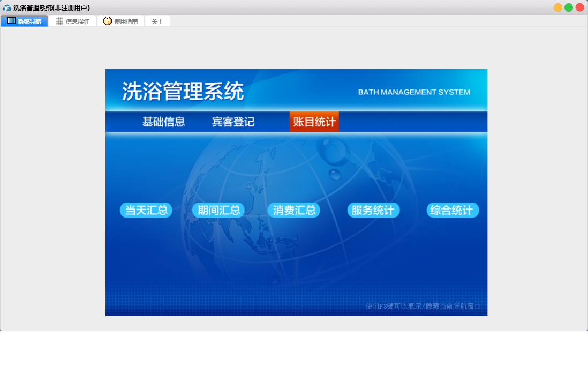Open 服务统计 statistics
Viewport: 588px width, 381px height.
tap(373, 210)
